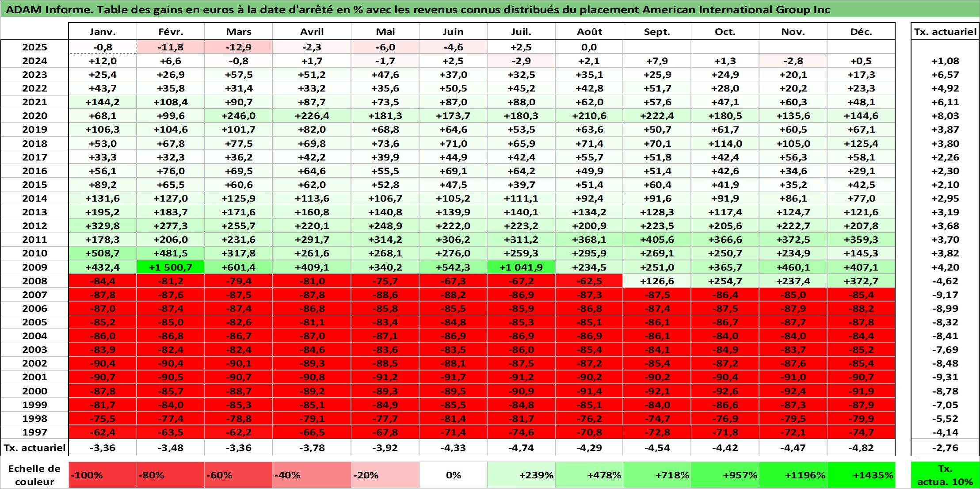Select the 2009 row label
Image resolution: width=980 pixels, height=489 pixels.
pyautogui.click(x=34, y=267)
